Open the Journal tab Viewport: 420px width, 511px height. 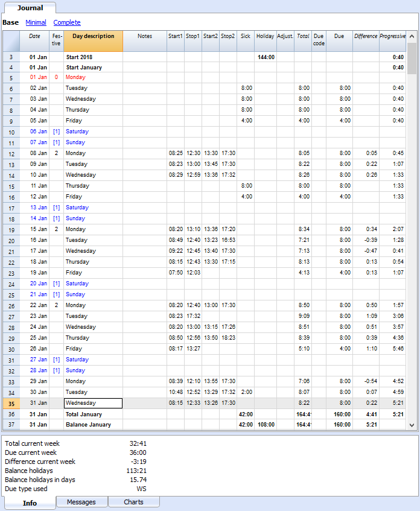click(x=30, y=8)
